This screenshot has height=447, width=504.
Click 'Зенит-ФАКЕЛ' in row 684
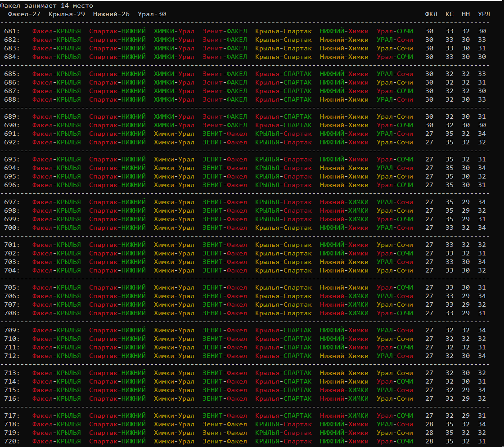[x=225, y=57]
